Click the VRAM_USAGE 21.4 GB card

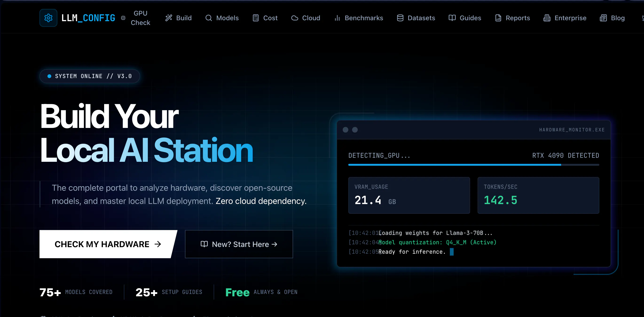click(x=409, y=195)
